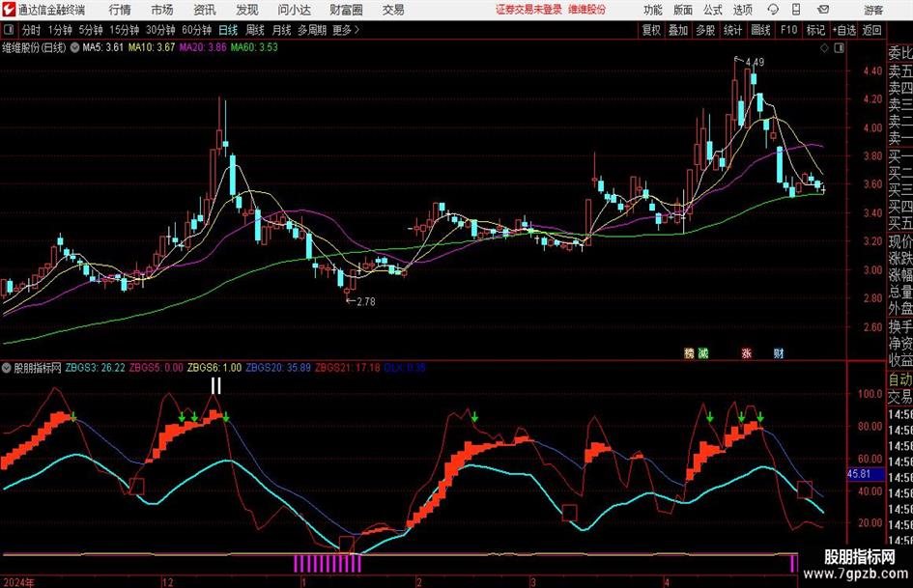This screenshot has height=588, width=913.
Task: Toggle the left sidebar panel icon
Action: [x=8, y=30]
